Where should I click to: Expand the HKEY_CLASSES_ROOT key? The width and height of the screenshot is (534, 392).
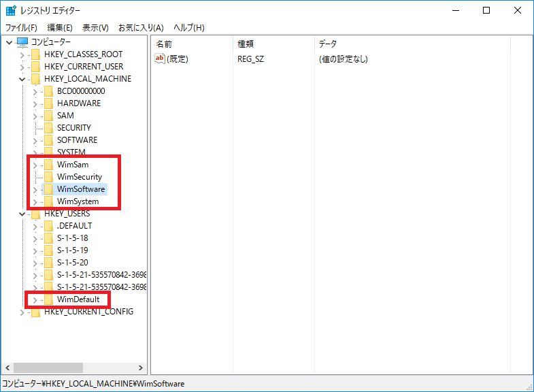22,55
